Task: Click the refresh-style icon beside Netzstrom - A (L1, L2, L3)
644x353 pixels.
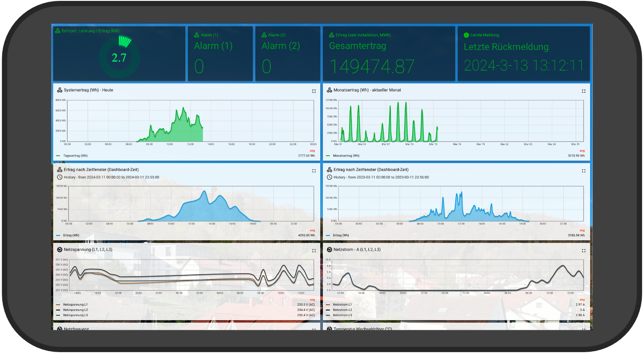Action: [x=329, y=250]
